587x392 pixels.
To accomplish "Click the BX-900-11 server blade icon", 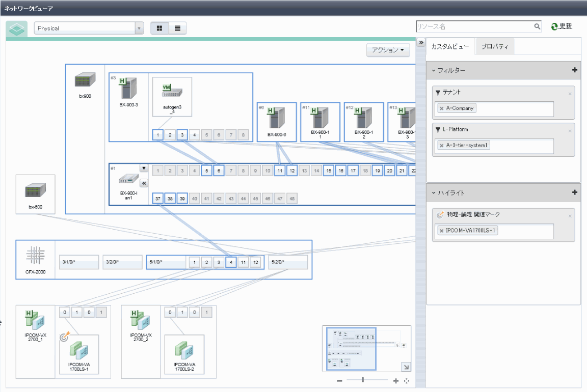I will [320, 118].
